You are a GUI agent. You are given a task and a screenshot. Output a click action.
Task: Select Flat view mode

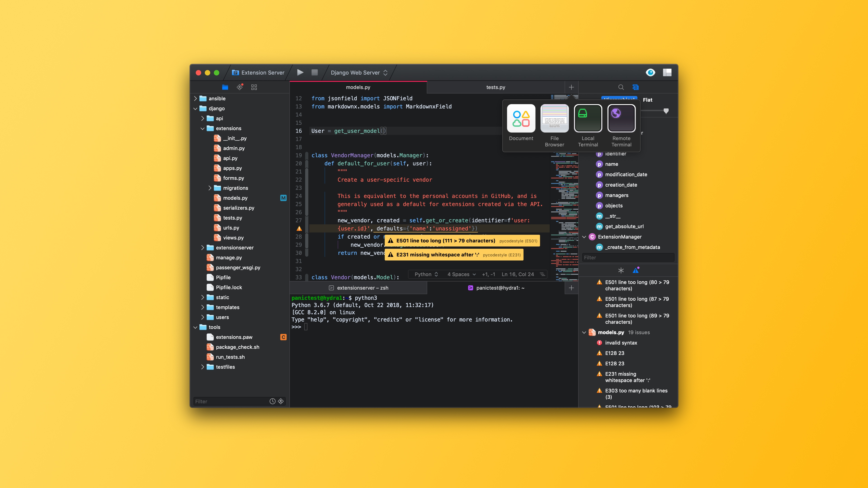point(647,100)
